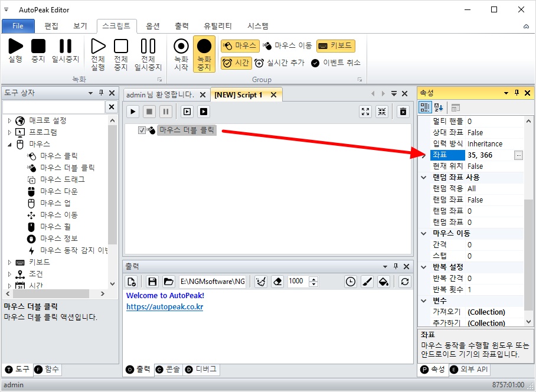Toggle 마우스 recording option
This screenshot has width=536, height=392.
240,46
